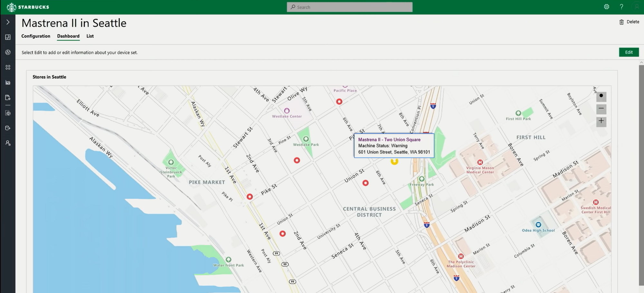Open user account avatar in header
This screenshot has height=293, width=644.
tap(637, 7)
